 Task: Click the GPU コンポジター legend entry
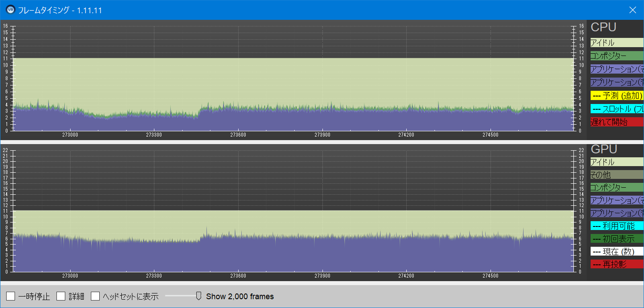[x=617, y=188]
